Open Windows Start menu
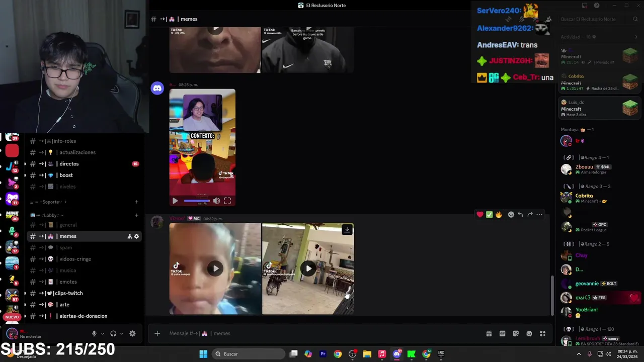The width and height of the screenshot is (644, 362). pyautogui.click(x=203, y=354)
